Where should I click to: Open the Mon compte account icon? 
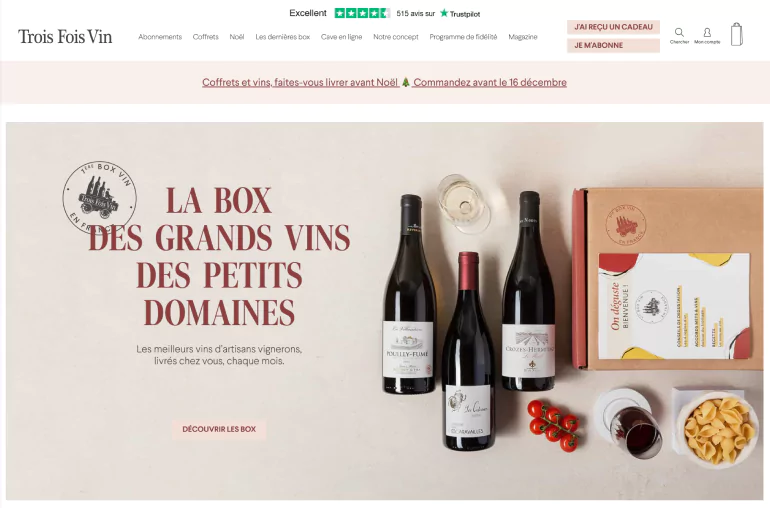click(707, 35)
